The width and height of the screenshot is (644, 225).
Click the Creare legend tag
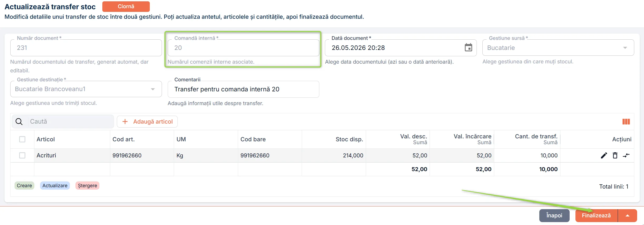[24, 185]
